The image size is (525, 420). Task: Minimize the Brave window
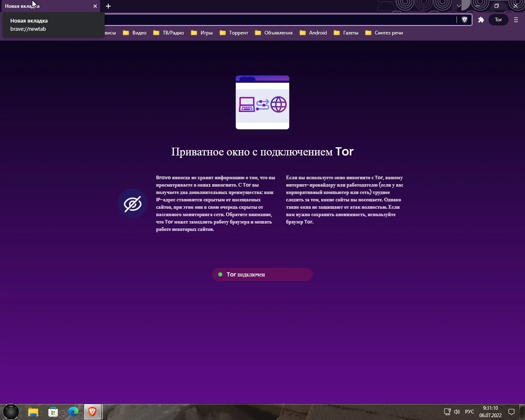(478, 6)
